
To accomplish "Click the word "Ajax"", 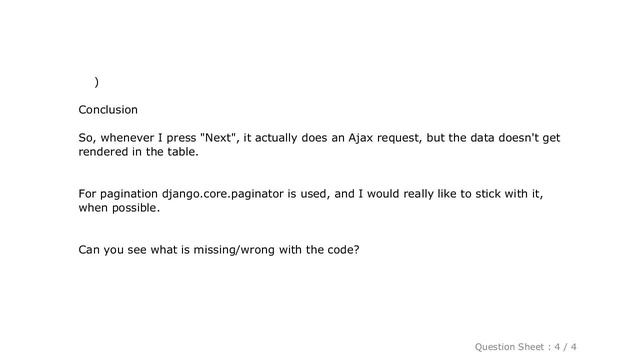I will [x=360, y=138].
